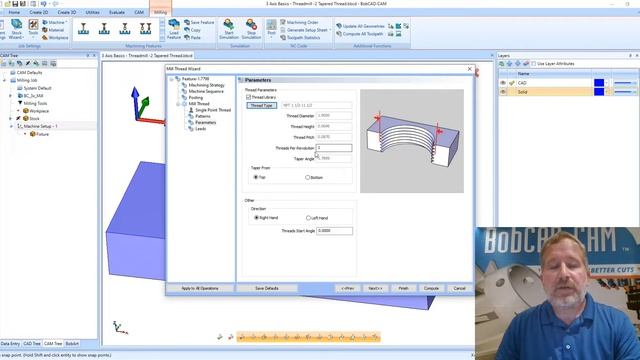Click Paste in Machining Features group

pyautogui.click(x=192, y=37)
